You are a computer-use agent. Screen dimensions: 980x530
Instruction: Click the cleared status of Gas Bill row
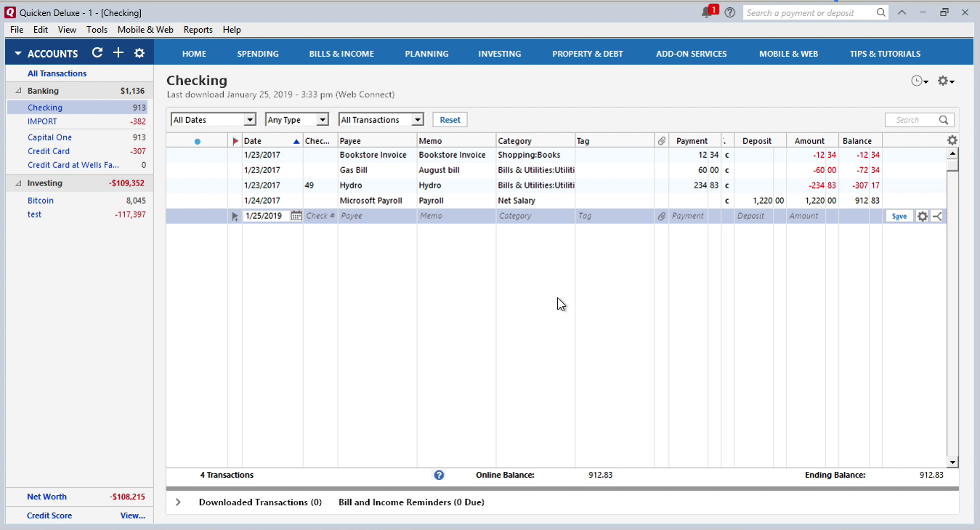[727, 170]
